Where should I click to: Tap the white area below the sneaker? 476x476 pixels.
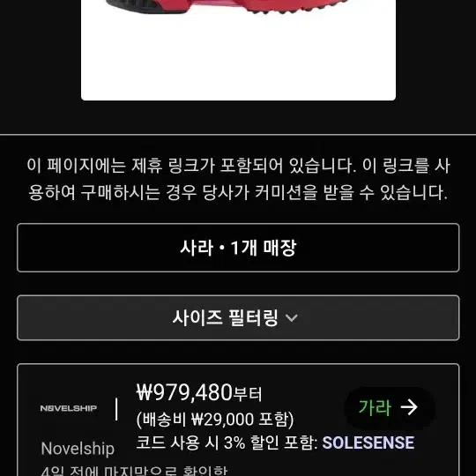(x=238, y=61)
